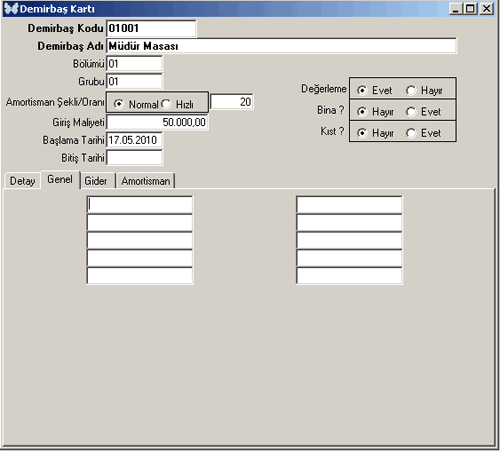500x451 pixels.
Task: Click the Başlama Tarihi date field
Action: [134, 140]
